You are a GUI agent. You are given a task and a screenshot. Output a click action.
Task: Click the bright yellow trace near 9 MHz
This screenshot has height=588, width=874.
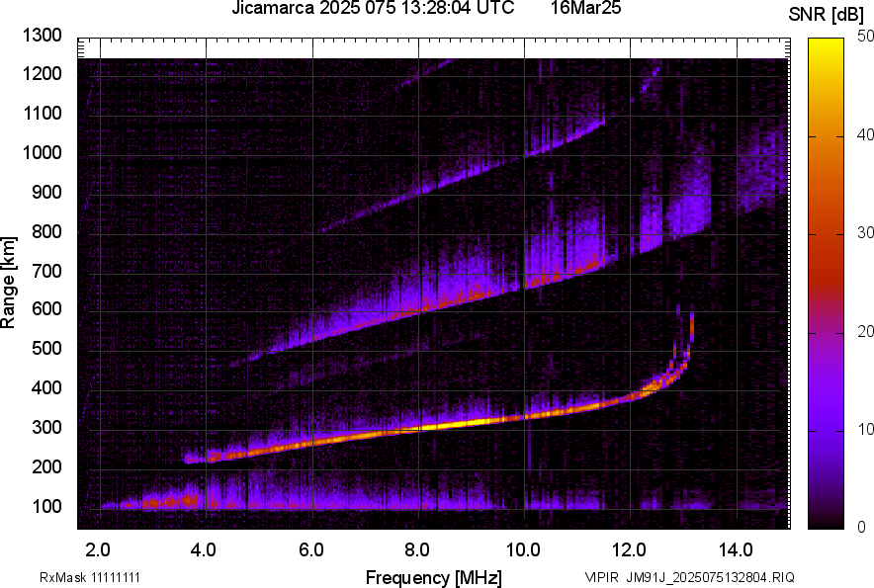471,422
